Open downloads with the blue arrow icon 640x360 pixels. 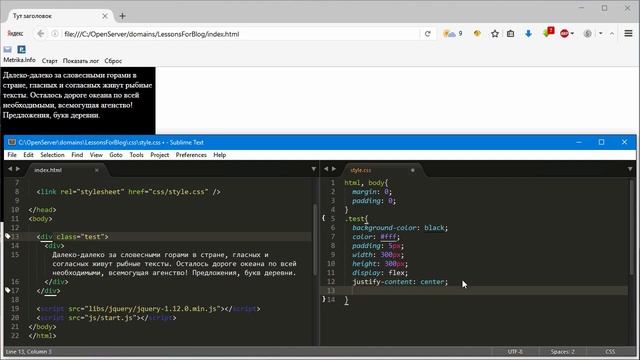point(528,34)
